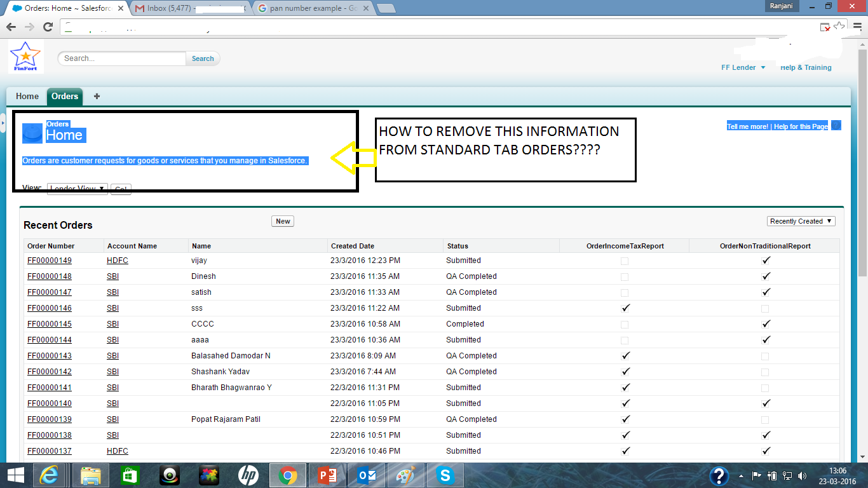The width and height of the screenshot is (868, 488).
Task: Close the Orders: Home Salesforce browser tab
Action: pyautogui.click(x=121, y=9)
